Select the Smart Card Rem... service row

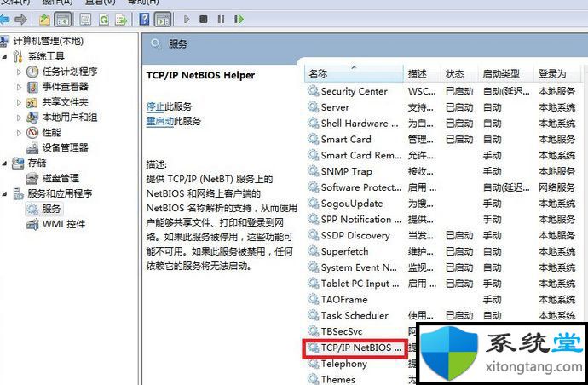(x=442, y=155)
